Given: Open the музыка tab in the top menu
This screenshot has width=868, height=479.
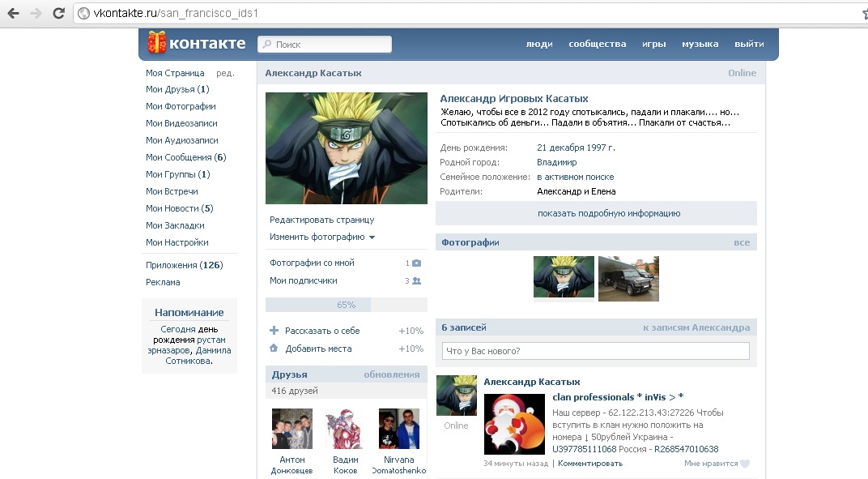Looking at the screenshot, I should 700,44.
